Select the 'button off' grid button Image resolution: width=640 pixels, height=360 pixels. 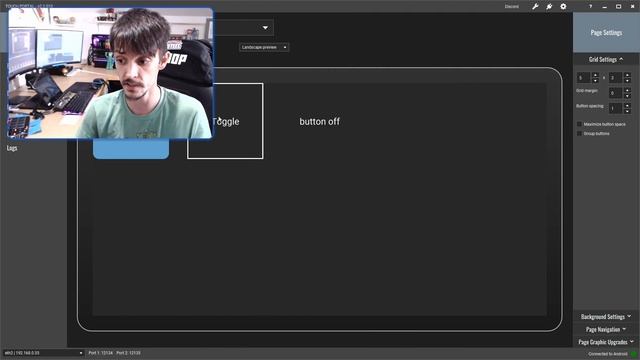pos(319,121)
